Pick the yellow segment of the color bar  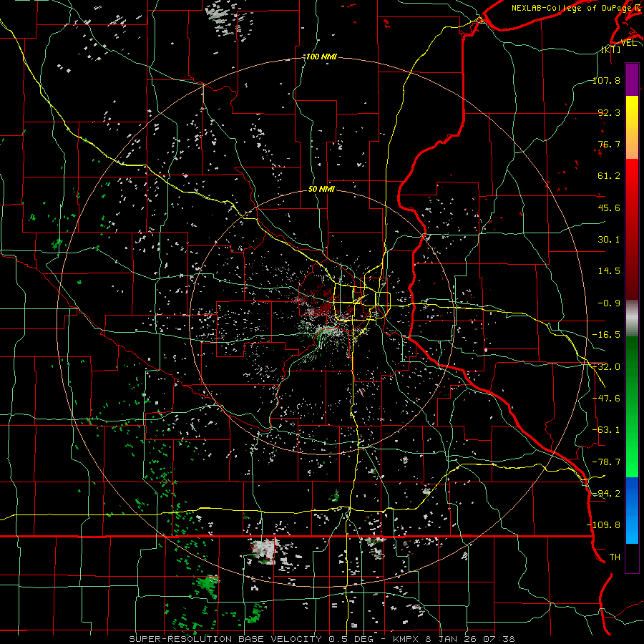(632, 127)
